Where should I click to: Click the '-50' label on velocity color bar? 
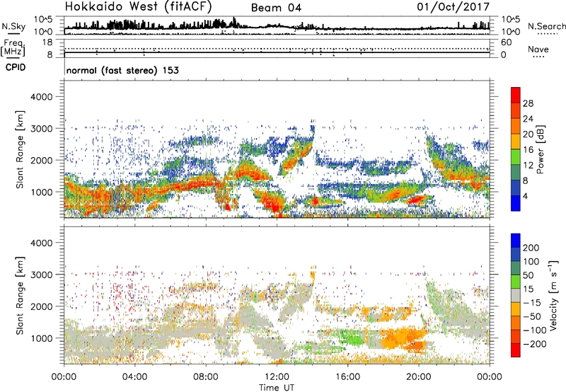point(532,316)
